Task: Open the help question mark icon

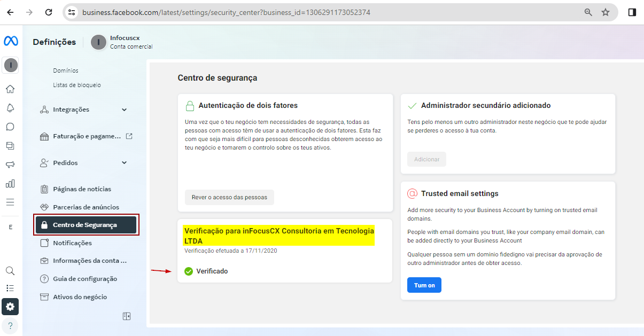Action: (x=10, y=325)
